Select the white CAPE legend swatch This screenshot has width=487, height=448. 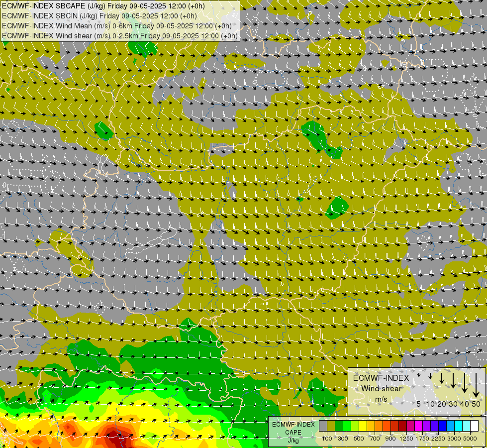[x=475, y=426]
